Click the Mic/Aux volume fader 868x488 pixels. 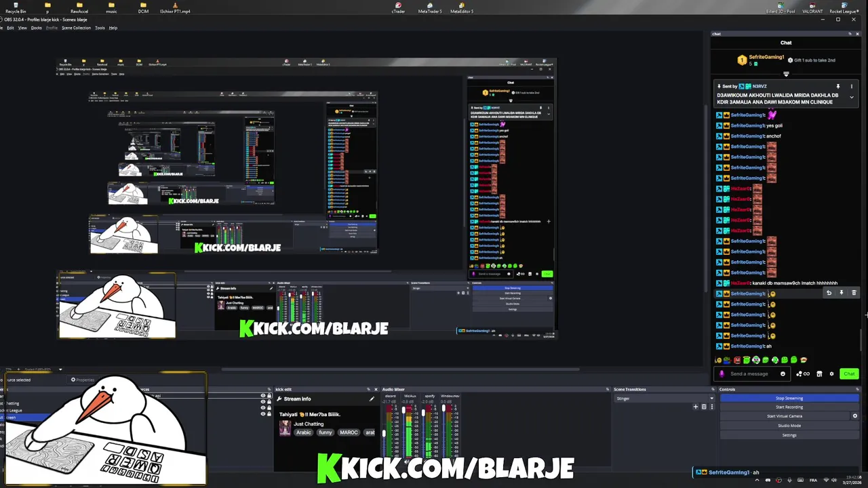[403, 411]
